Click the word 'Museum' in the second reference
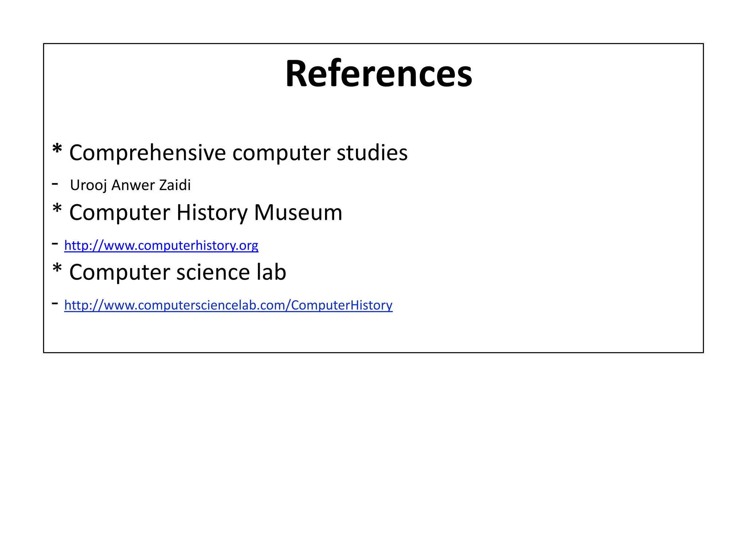This screenshot has width=747, height=560. (298, 212)
